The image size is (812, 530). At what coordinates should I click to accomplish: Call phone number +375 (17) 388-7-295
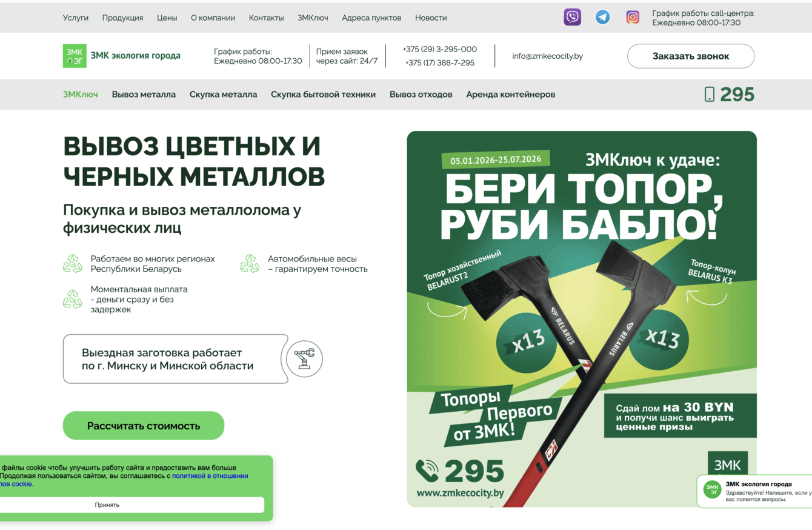[x=440, y=62]
